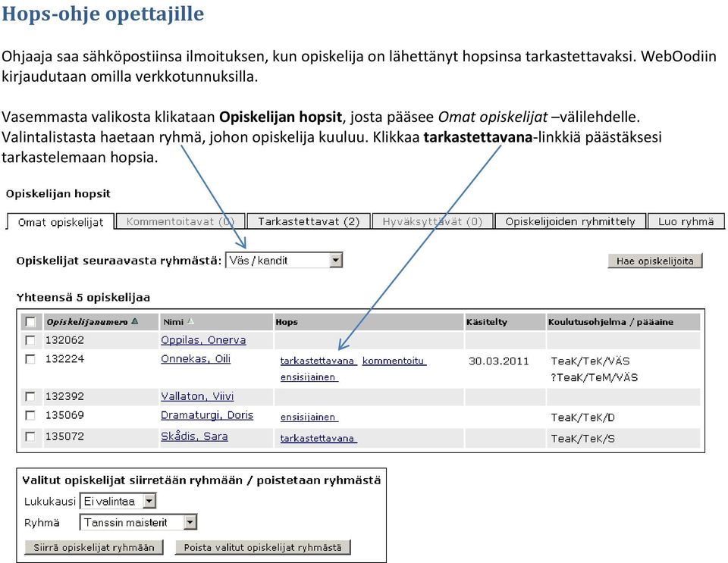Screen dimensions: 728x563
Task: Check the box for student 132392
Action: pyautogui.click(x=30, y=396)
